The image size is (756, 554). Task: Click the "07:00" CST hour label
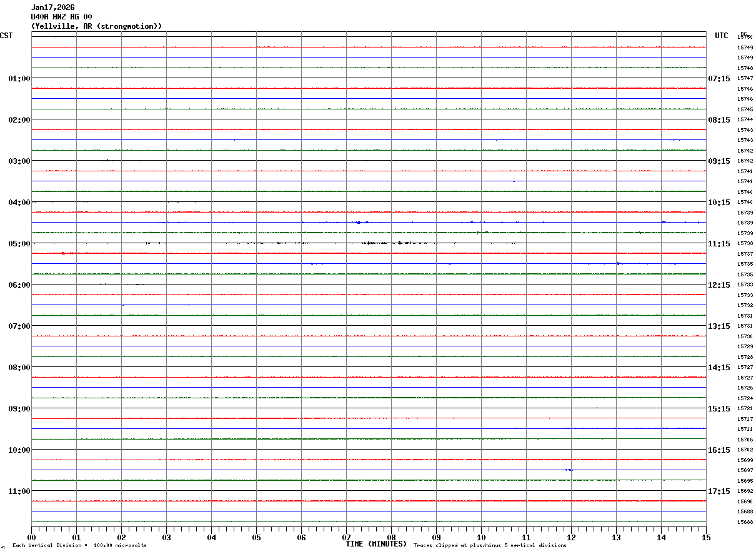[19, 326]
